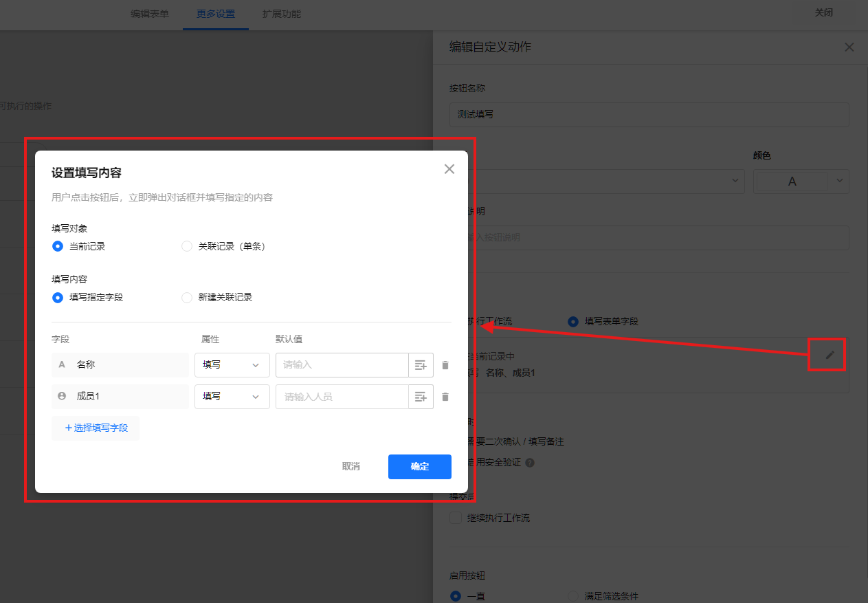868x603 pixels.
Task: Click 关闭 button at top right
Action: tap(824, 13)
